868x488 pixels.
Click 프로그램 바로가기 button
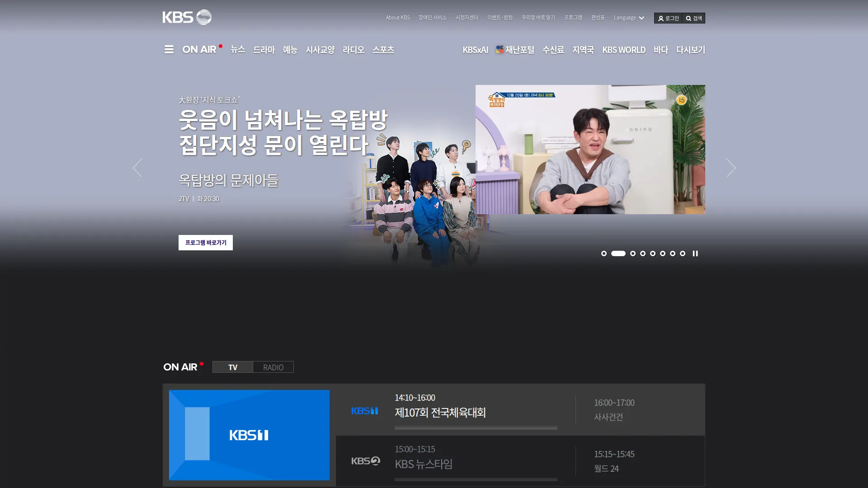[206, 243]
